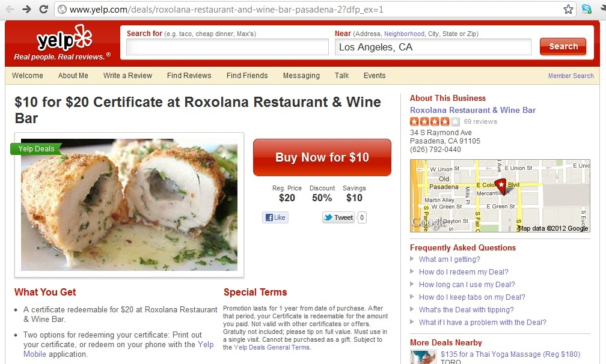Expand 'How do I redeem my Deal?'

(x=464, y=272)
